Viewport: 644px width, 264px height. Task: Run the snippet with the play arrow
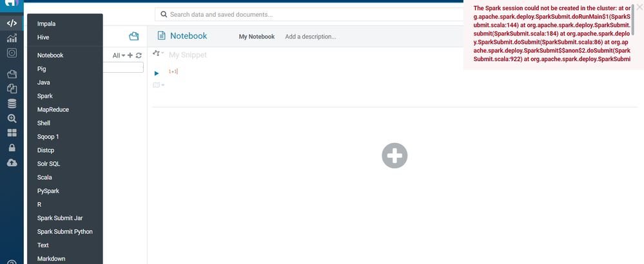pos(157,73)
